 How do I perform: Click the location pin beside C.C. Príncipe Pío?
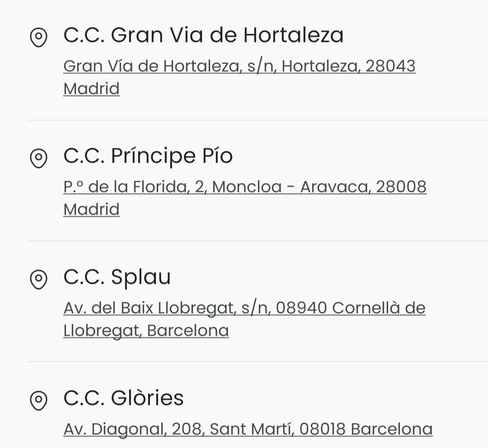pyautogui.click(x=38, y=158)
